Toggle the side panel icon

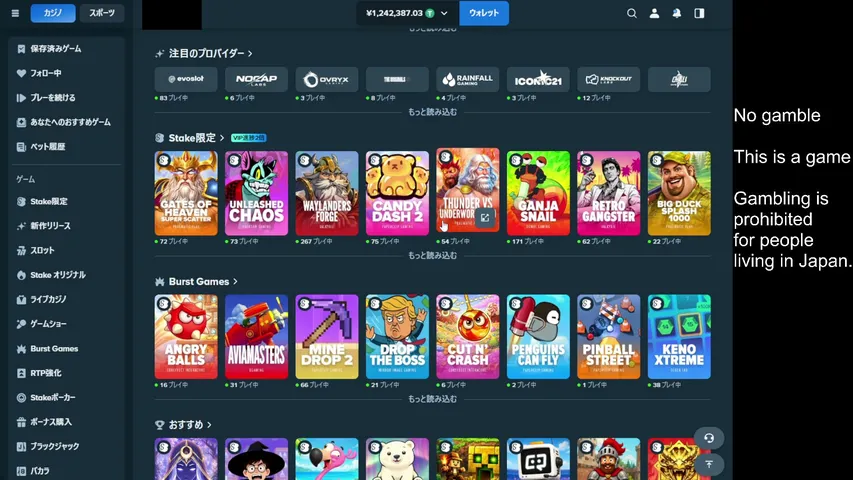[700, 13]
